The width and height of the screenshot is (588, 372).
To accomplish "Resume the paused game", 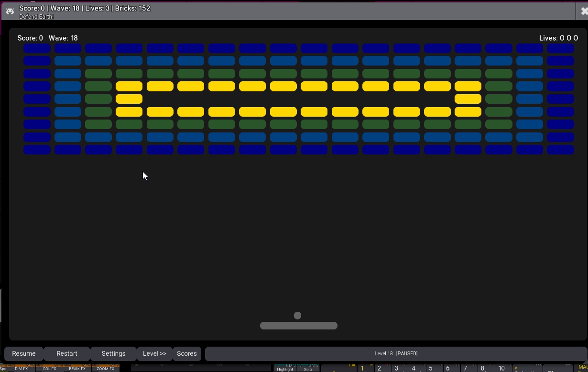I will coord(24,354).
